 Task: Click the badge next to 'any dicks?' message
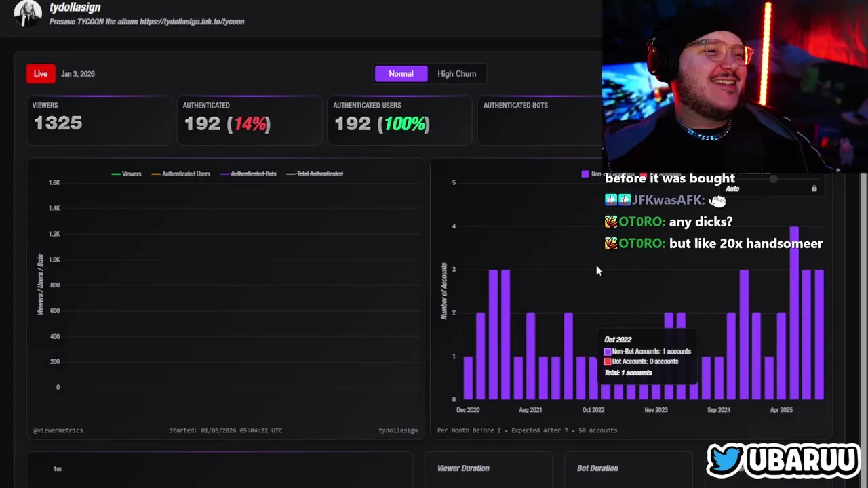pyautogui.click(x=611, y=222)
